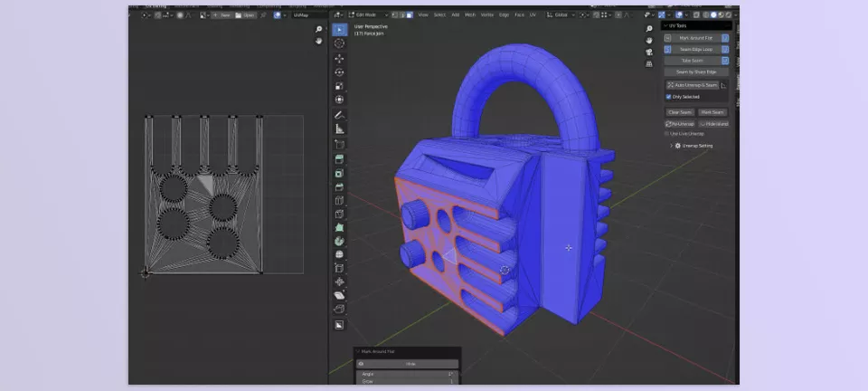The width and height of the screenshot is (868, 391).
Task: Open the Mesh menu
Action: tap(470, 15)
